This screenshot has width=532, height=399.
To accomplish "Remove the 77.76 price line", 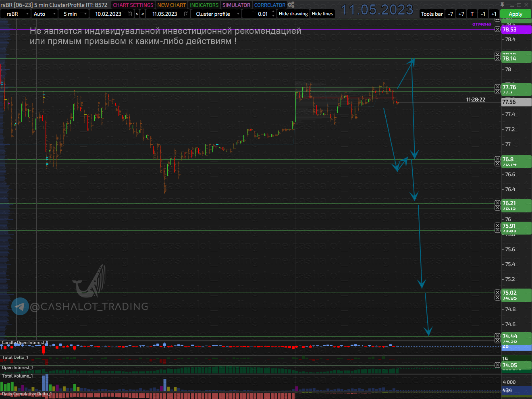I will [497, 87].
